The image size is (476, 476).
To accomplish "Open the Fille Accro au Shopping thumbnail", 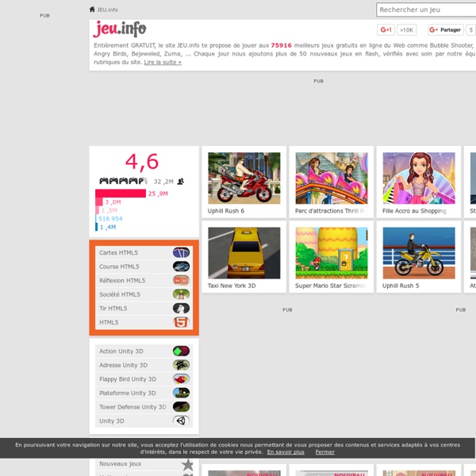I will tap(419, 178).
